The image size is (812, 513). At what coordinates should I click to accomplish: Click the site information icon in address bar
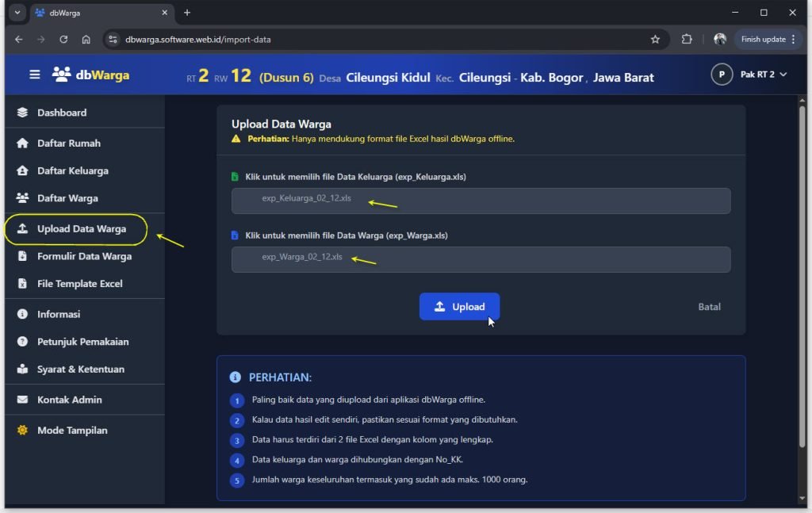tap(113, 39)
